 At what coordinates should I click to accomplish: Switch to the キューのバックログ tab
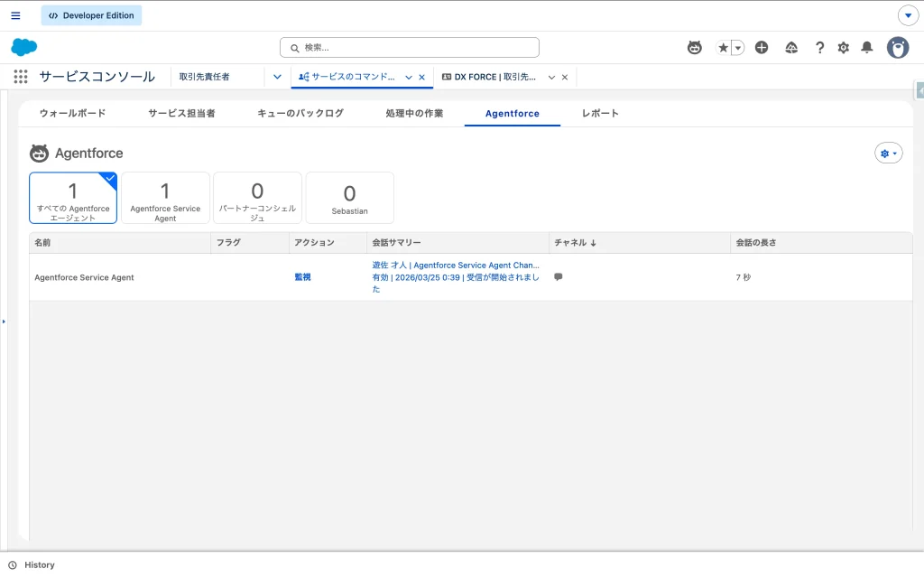[300, 114]
